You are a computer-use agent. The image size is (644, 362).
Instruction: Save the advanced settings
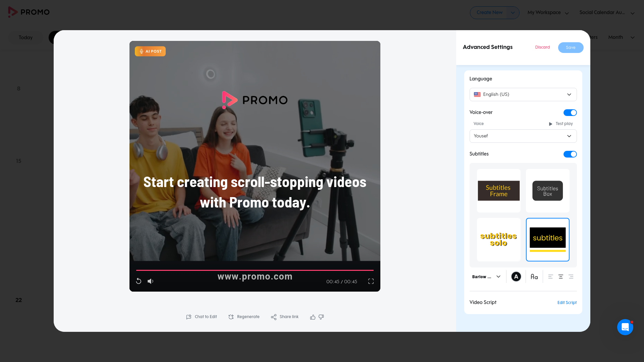(x=571, y=48)
